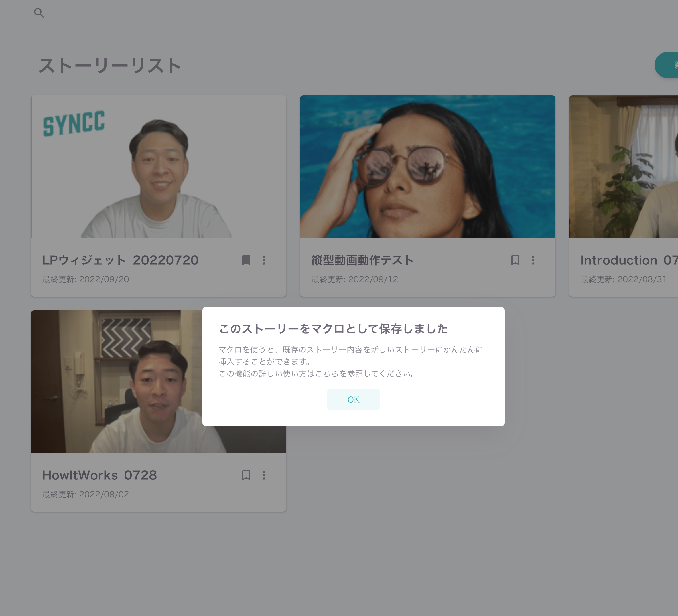Toggle bookmark on 縦型動画動作テスト card
The width and height of the screenshot is (678, 616).
(515, 260)
